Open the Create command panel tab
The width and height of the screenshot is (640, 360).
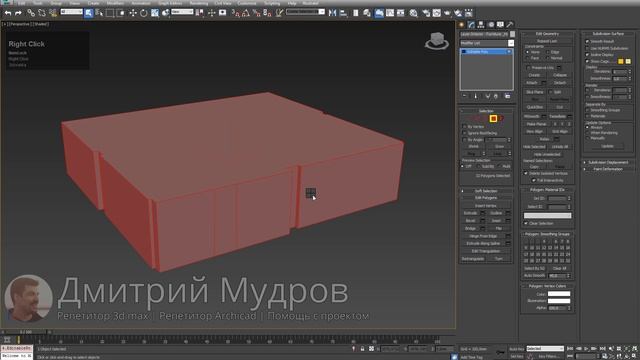[462, 24]
